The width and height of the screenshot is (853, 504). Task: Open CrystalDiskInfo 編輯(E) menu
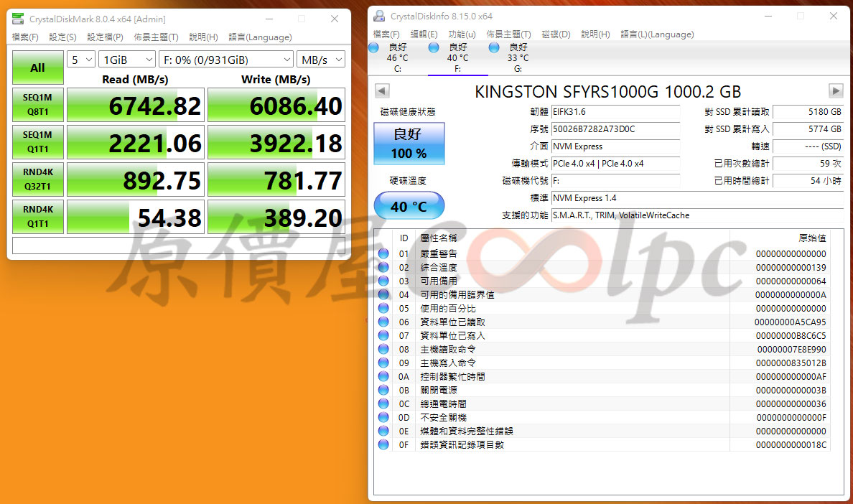(x=424, y=34)
